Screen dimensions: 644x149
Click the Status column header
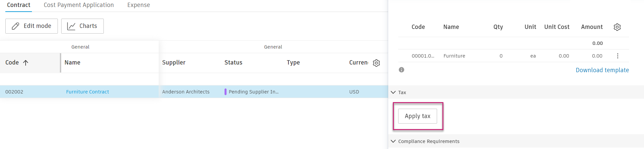233,63
